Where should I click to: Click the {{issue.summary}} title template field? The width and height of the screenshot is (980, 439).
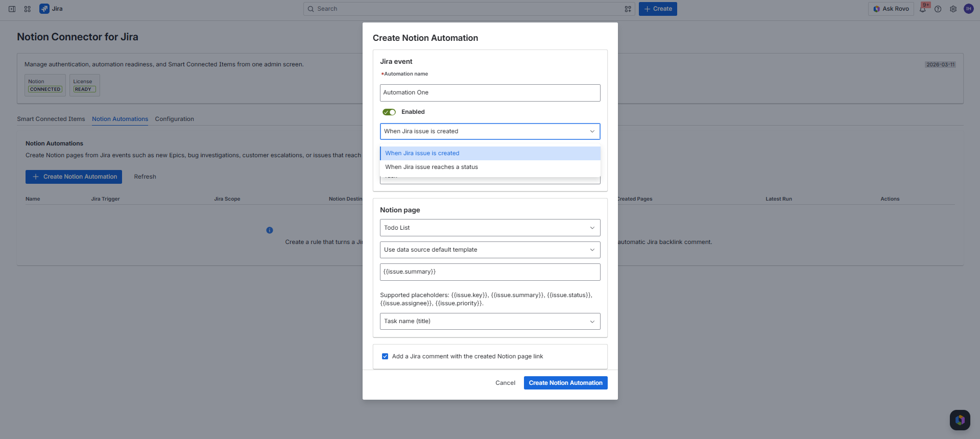coord(490,272)
